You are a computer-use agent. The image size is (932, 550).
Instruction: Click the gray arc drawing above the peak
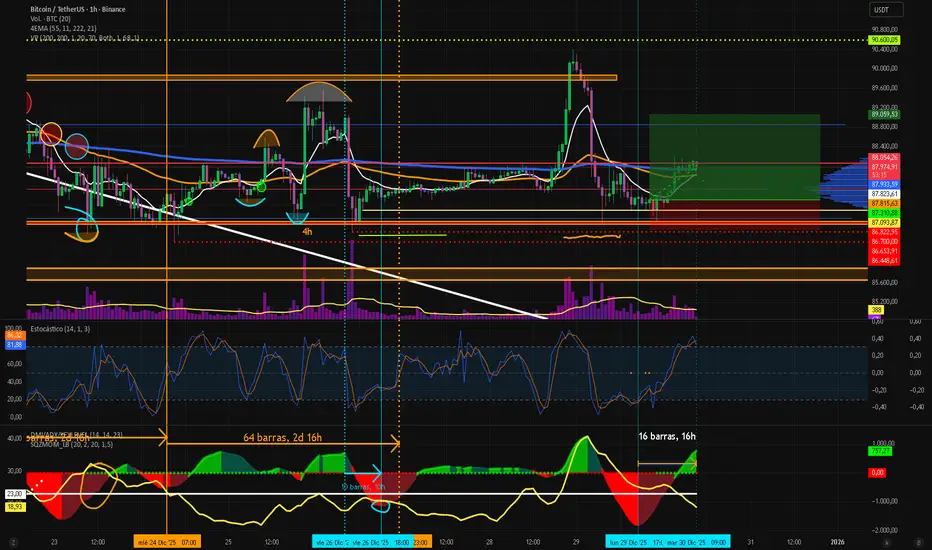pyautogui.click(x=314, y=93)
